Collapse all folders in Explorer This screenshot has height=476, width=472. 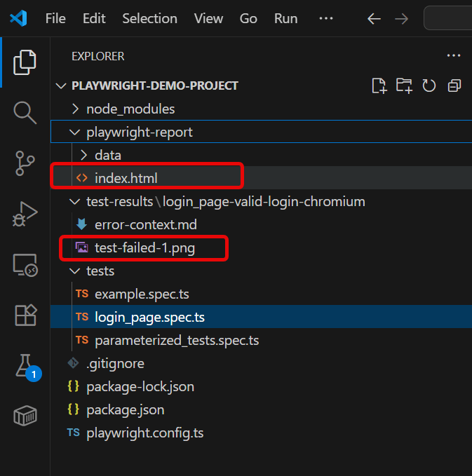(454, 86)
